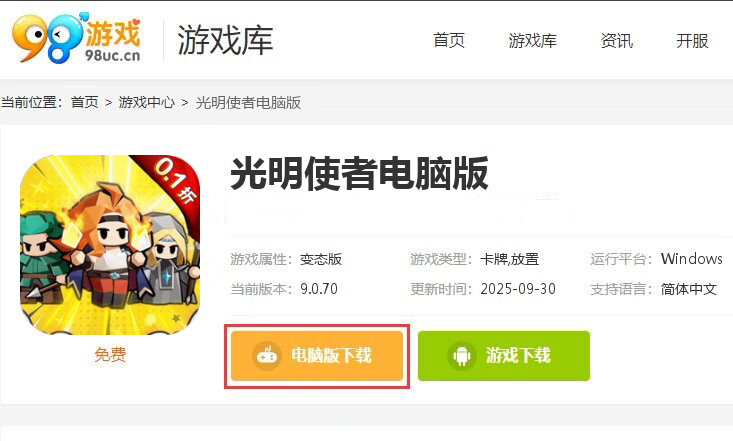Click the Android robot icon on 游戏下载

462,356
